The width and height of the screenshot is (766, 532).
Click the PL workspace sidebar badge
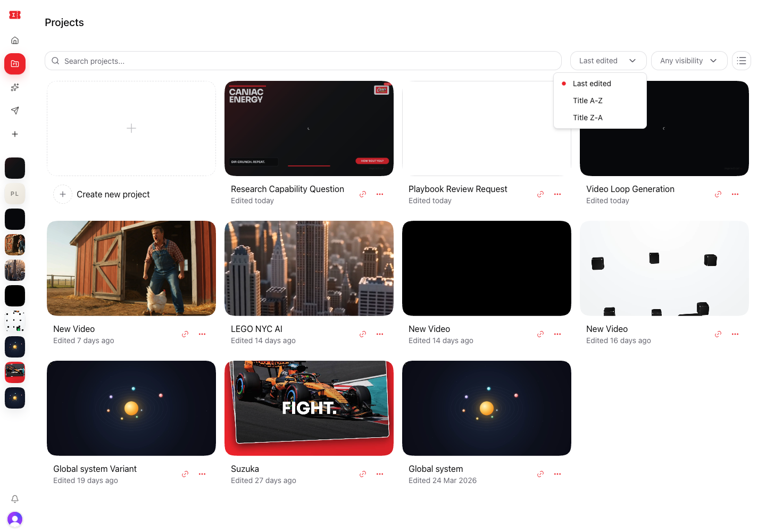coord(15,194)
